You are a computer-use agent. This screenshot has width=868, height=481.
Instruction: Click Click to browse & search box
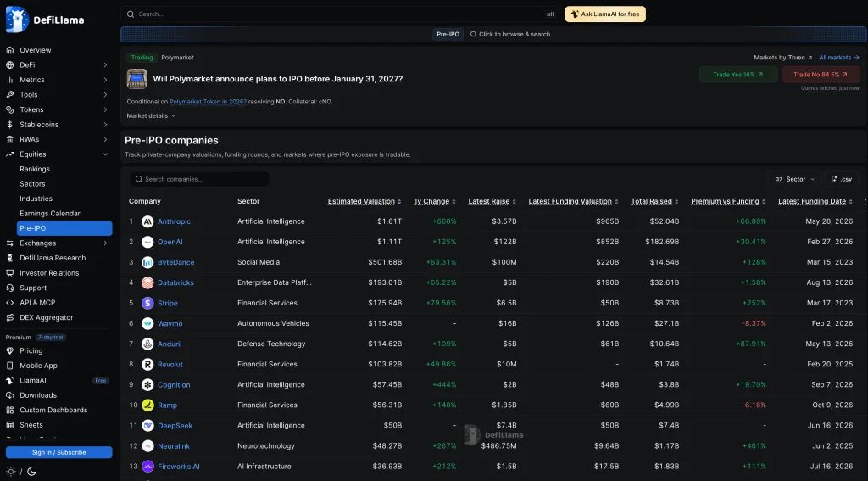pyautogui.click(x=510, y=34)
